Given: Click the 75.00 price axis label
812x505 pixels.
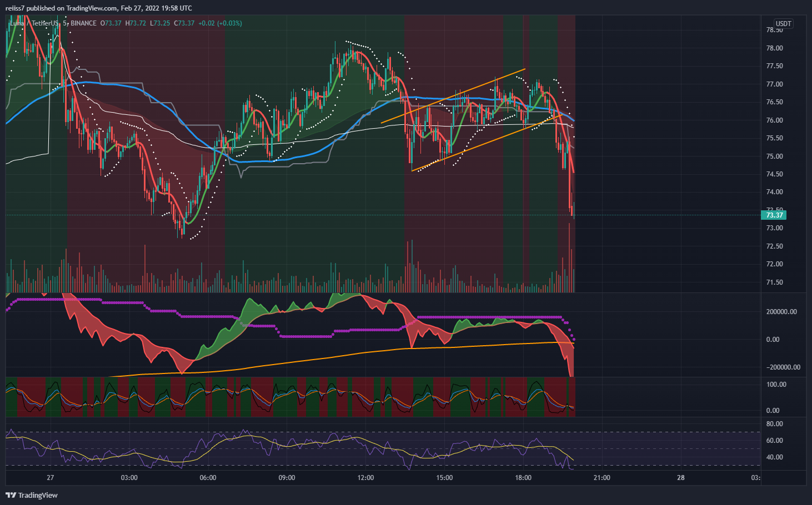Looking at the screenshot, I should [x=774, y=156].
